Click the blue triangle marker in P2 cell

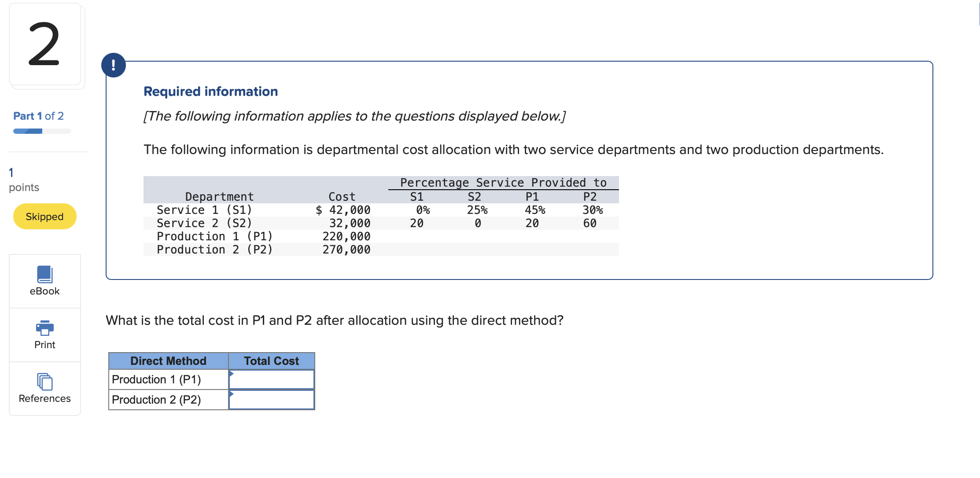click(x=231, y=394)
